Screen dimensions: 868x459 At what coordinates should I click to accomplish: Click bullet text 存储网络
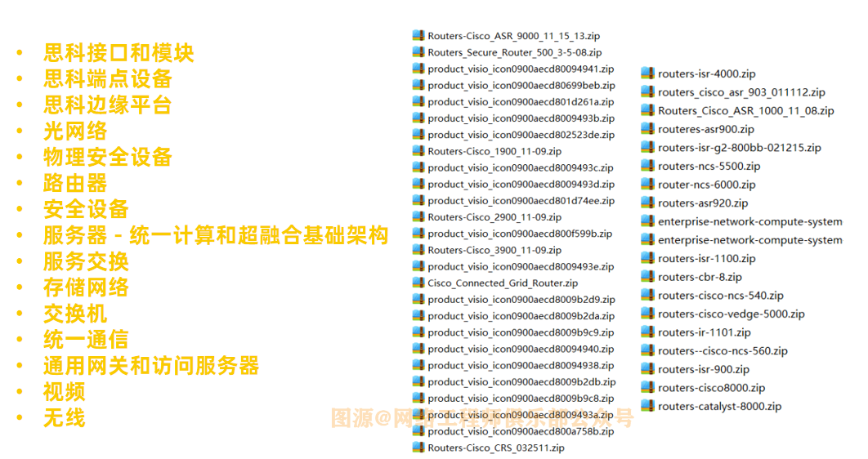(x=86, y=287)
